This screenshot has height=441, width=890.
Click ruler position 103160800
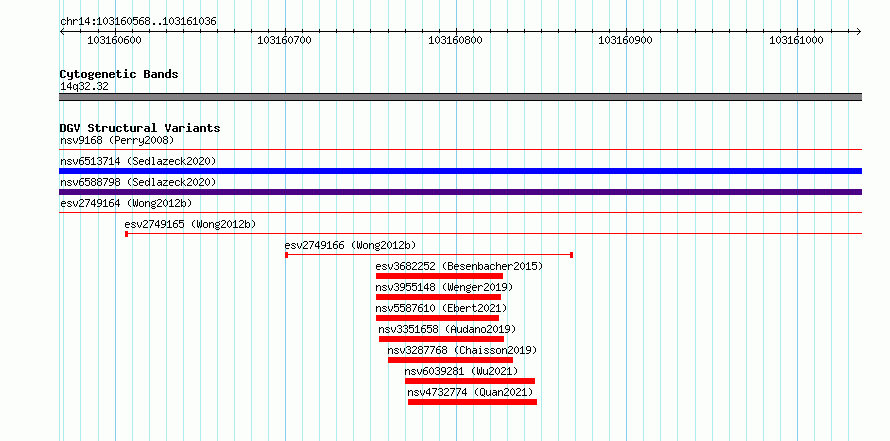pos(455,40)
